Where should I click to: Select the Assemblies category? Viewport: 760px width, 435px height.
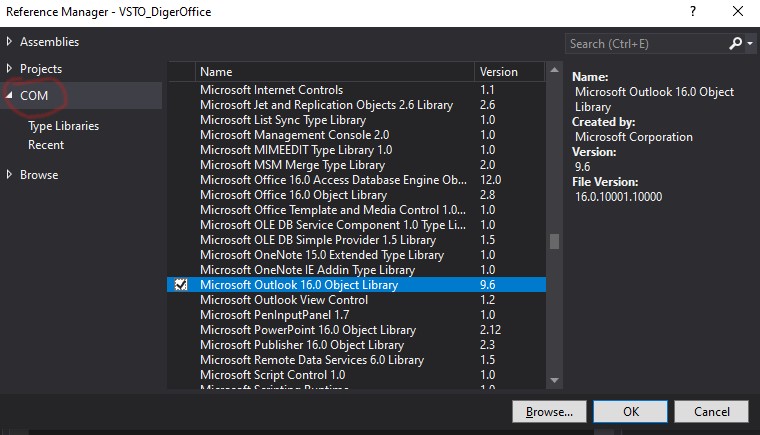coord(49,42)
